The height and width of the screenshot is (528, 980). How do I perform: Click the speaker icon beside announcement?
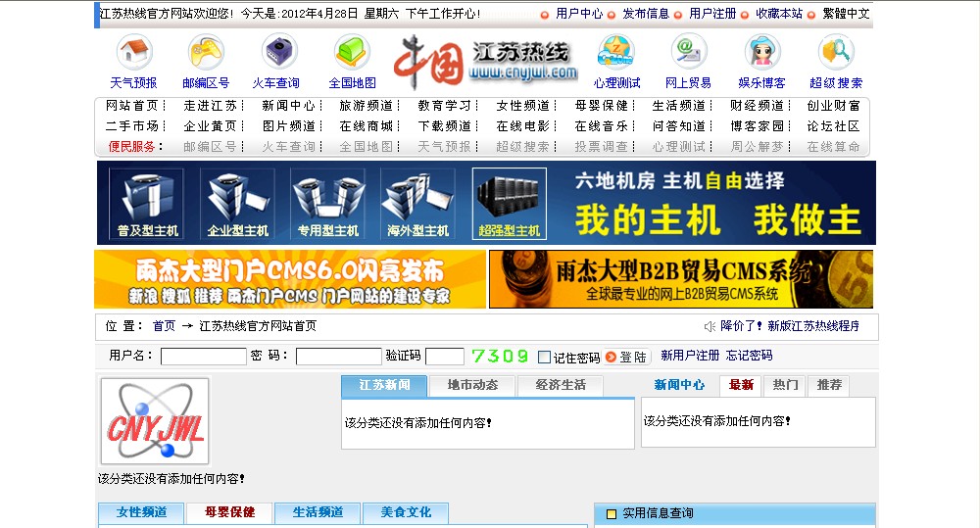coord(710,326)
